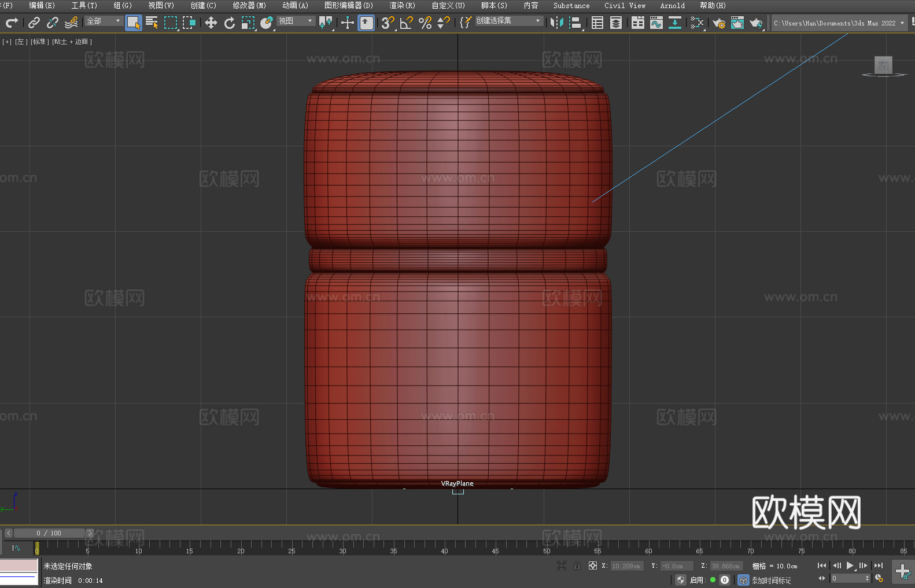Click Go to Start playback button
Viewport: 915px width, 588px height.
[x=822, y=565]
